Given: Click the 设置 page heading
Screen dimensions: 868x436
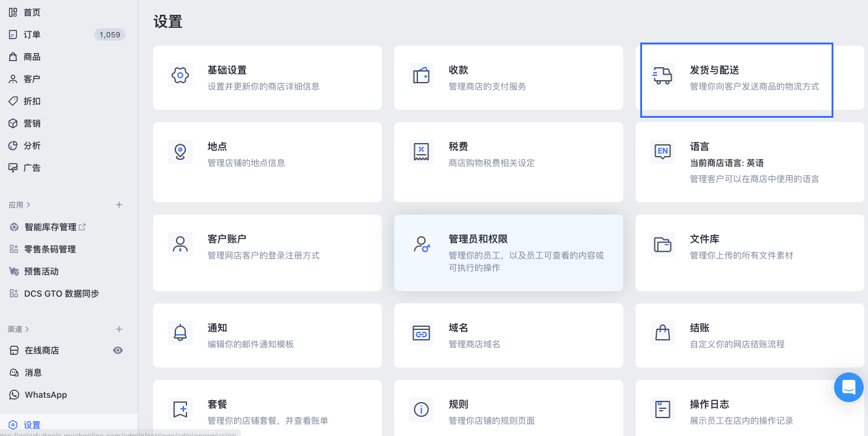Looking at the screenshot, I should point(168,22).
